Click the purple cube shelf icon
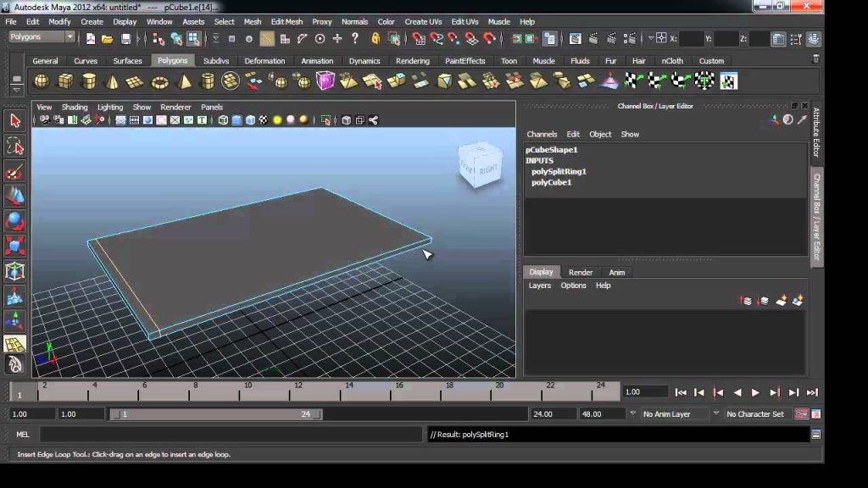Viewport: 868px width, 488px height. [x=325, y=80]
